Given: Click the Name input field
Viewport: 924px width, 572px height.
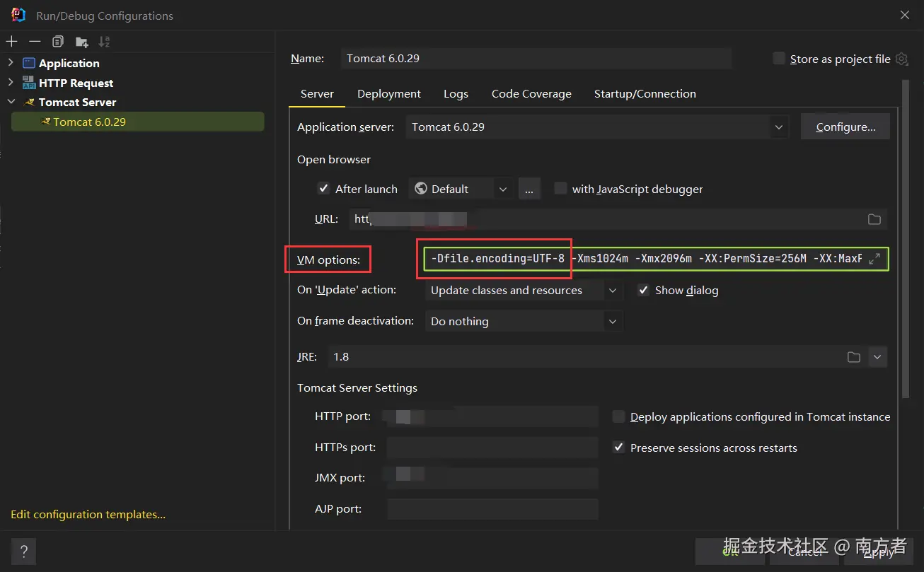Looking at the screenshot, I should pyautogui.click(x=536, y=59).
